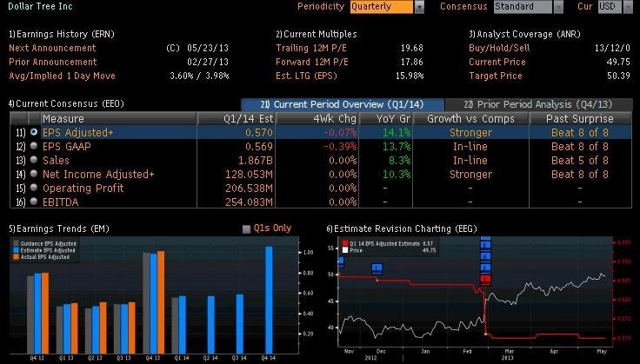Click YoY growth 14.1% for EPS Adjusted+
The width and height of the screenshot is (640, 364).
click(397, 132)
